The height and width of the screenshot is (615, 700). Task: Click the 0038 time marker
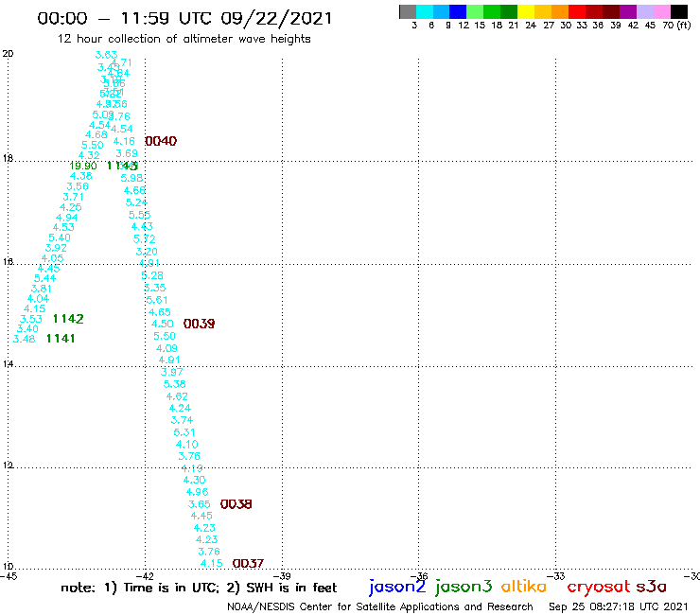pos(236,503)
